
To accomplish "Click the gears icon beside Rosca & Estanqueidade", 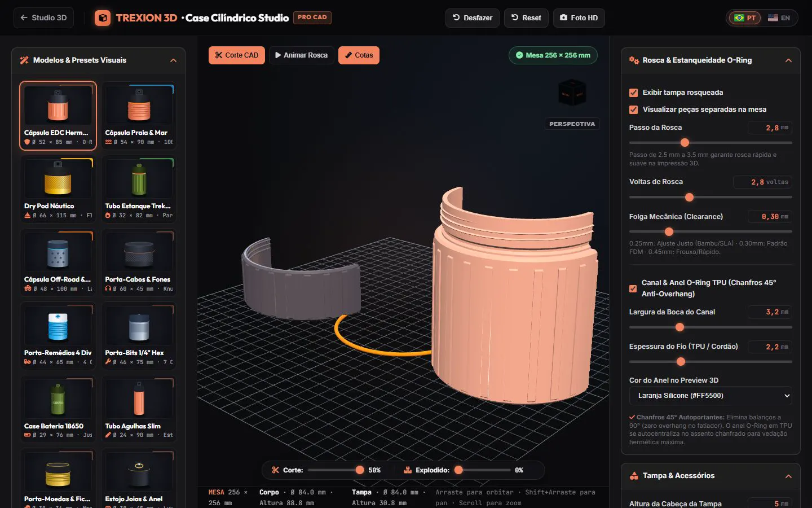I will point(634,60).
